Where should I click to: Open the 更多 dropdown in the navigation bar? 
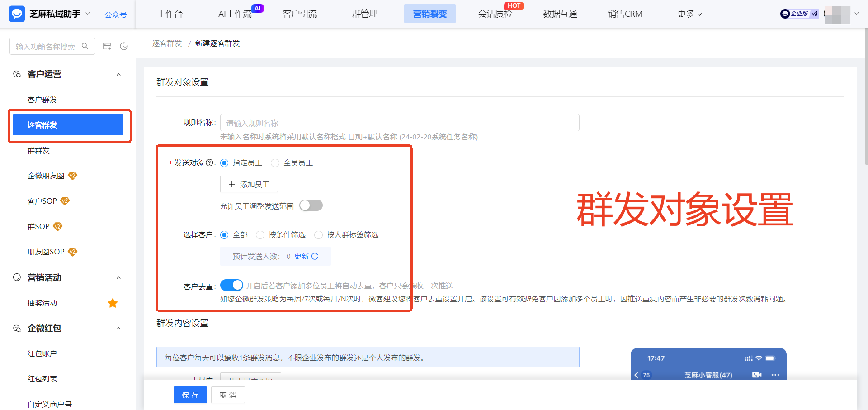click(x=689, y=14)
